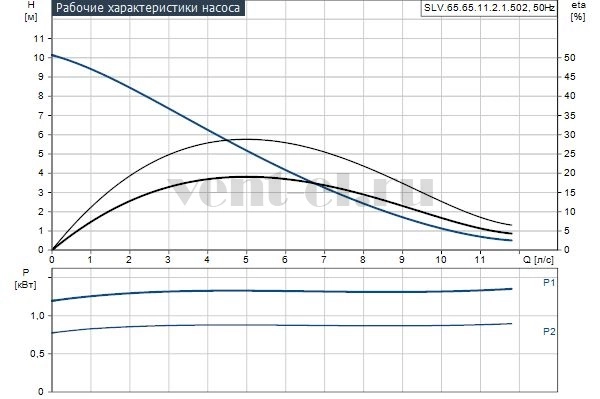600x399 pixels.
Task: Click the 11 tick on head axis
Action: [39, 39]
